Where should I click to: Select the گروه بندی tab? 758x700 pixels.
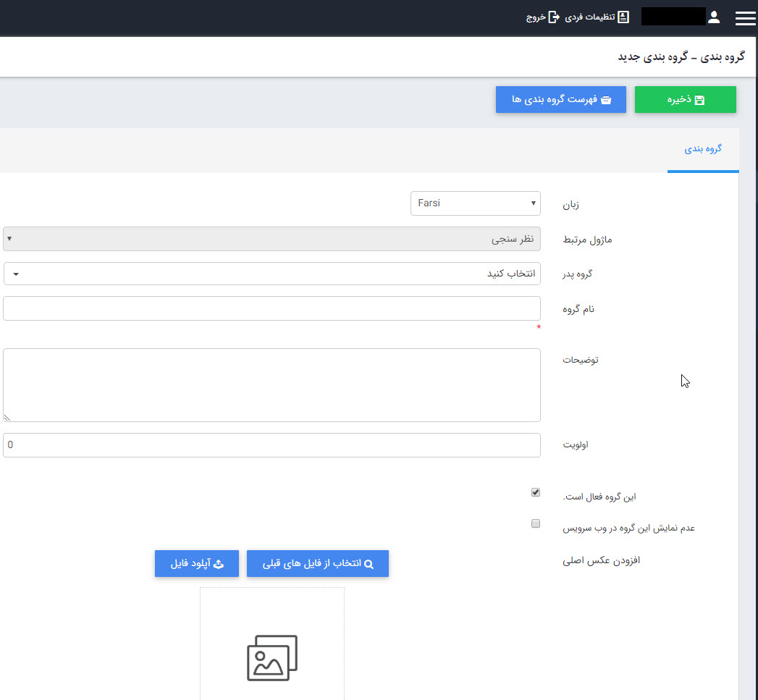(x=702, y=149)
